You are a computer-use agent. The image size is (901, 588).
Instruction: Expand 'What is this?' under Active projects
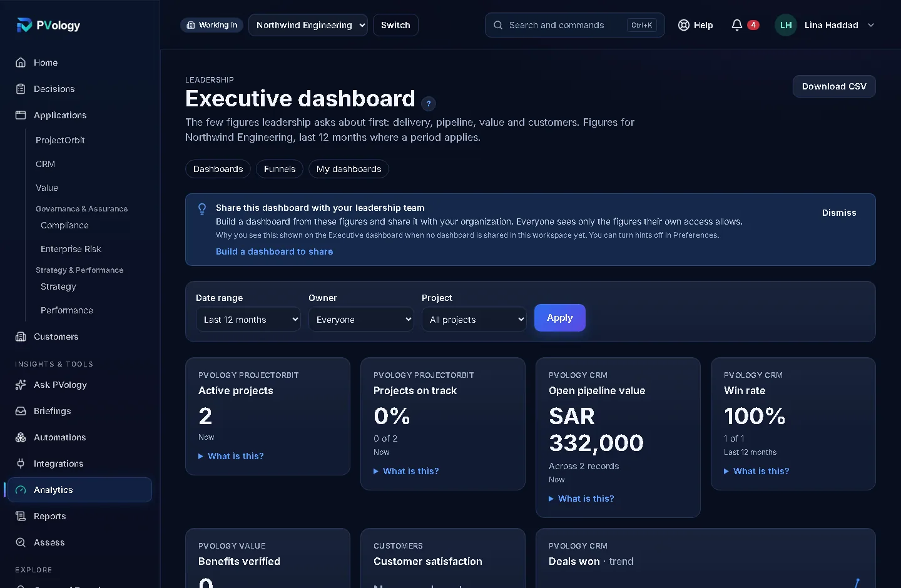[x=231, y=456]
